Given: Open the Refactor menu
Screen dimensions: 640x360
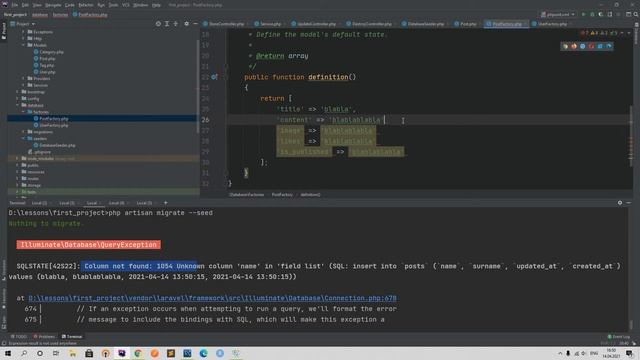Looking at the screenshot, I should tap(86, 5).
